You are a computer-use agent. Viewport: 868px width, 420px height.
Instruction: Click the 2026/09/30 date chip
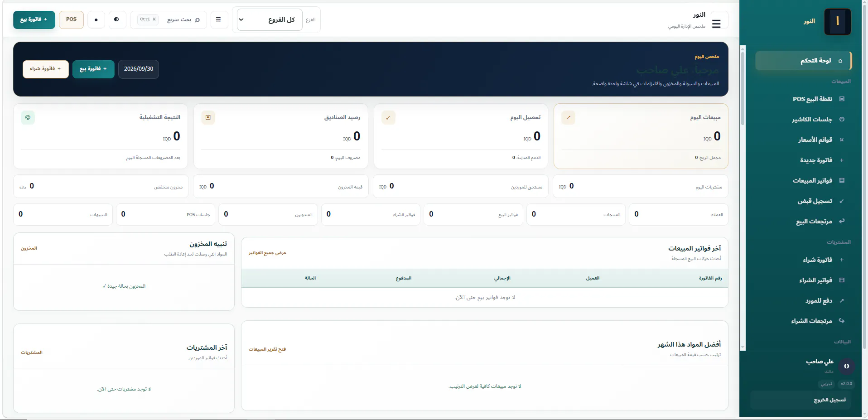(x=139, y=69)
